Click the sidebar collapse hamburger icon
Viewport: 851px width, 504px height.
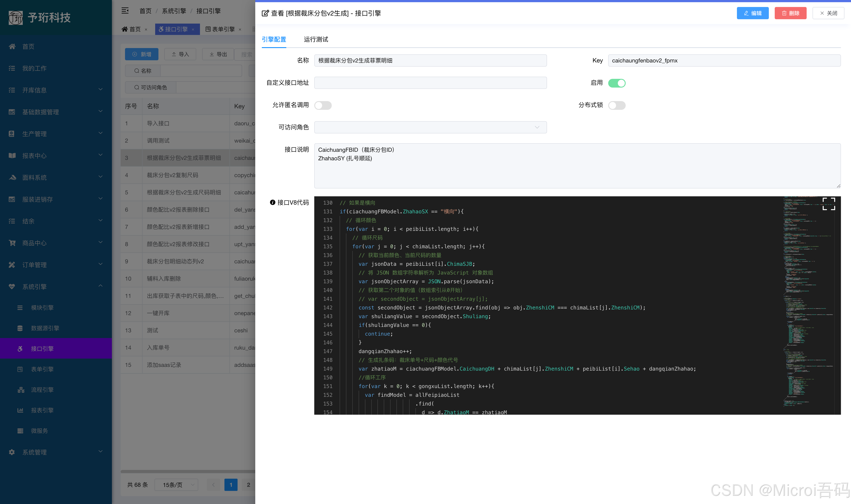tap(125, 11)
